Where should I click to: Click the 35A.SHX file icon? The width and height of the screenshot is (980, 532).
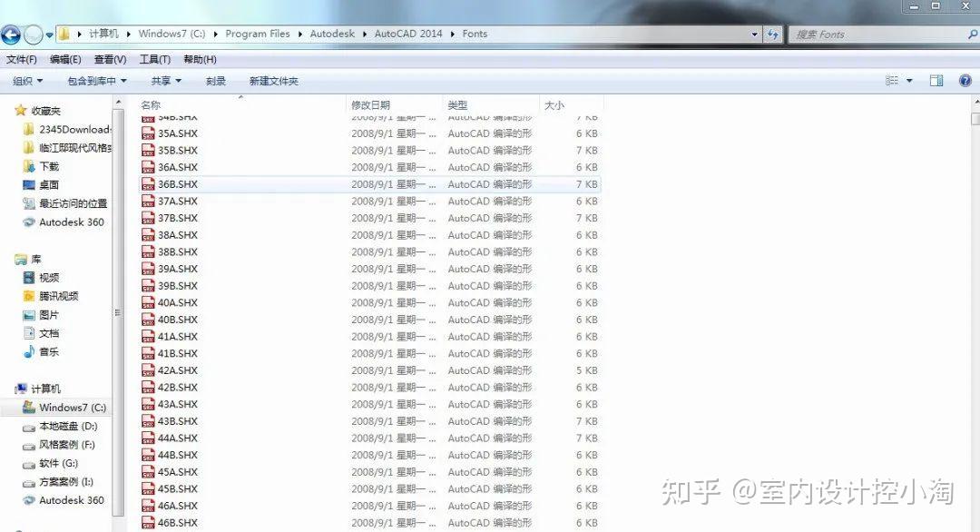pyautogui.click(x=148, y=133)
